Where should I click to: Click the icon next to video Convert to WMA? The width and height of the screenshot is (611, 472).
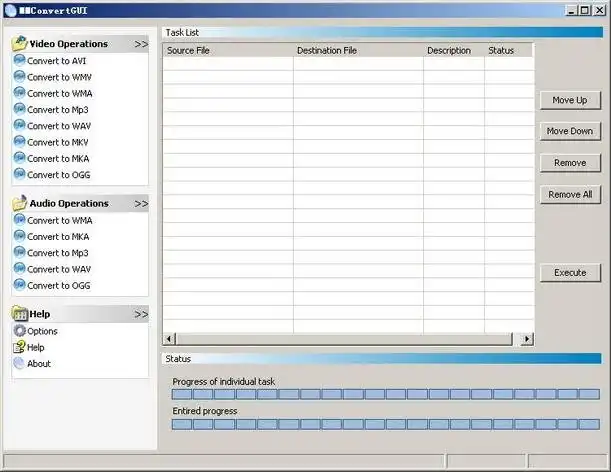click(19, 93)
